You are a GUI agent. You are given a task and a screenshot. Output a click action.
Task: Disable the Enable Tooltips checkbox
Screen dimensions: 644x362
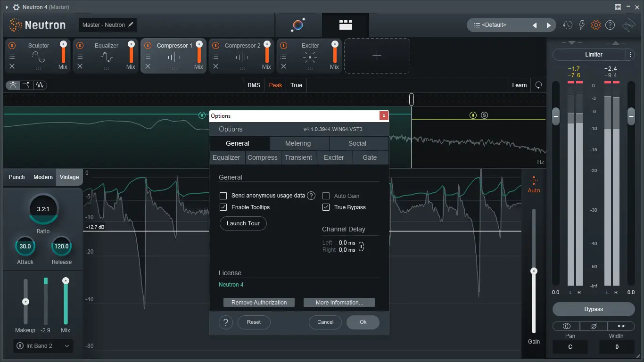coord(223,207)
